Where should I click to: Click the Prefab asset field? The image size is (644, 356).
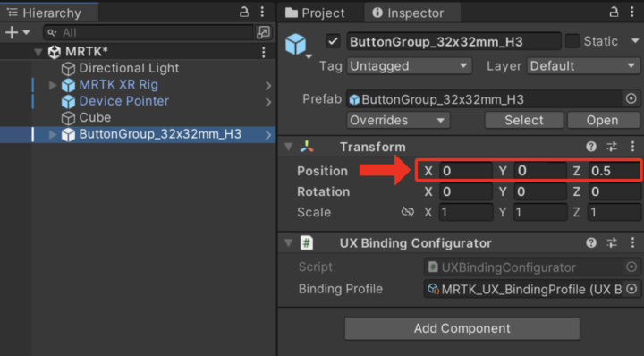click(x=484, y=99)
